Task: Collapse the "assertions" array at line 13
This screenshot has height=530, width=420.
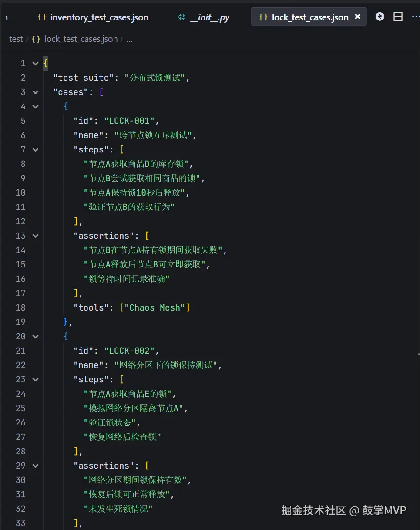Action: (x=35, y=236)
